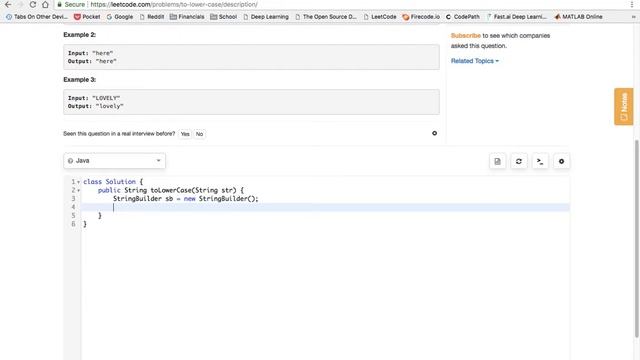Click the StringBuilder code on line 3
This screenshot has width=640, height=360.
tap(186, 199)
